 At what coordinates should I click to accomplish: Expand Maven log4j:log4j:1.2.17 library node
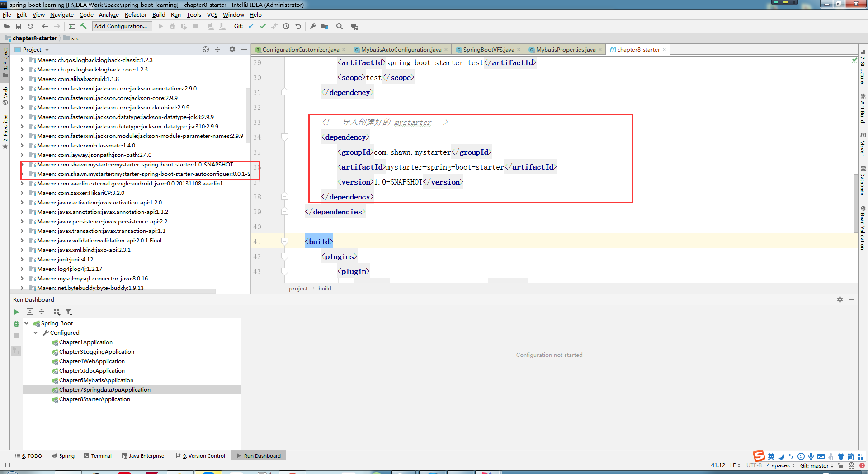tap(22, 269)
